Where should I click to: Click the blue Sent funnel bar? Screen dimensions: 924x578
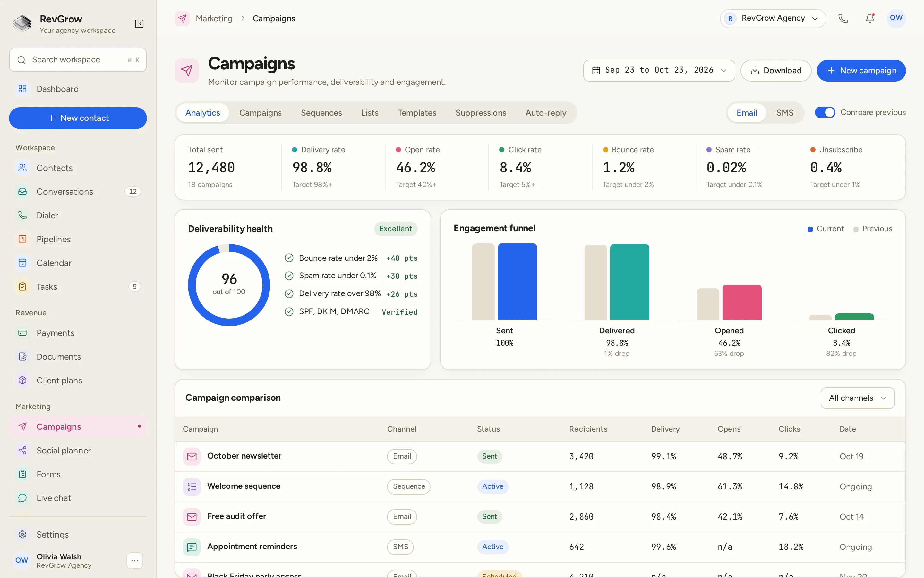pyautogui.click(x=517, y=281)
